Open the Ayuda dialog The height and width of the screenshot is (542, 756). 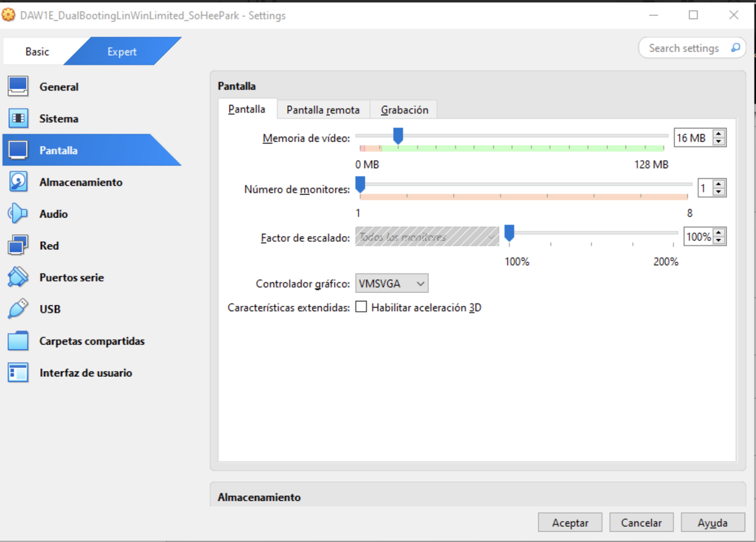coord(713,523)
